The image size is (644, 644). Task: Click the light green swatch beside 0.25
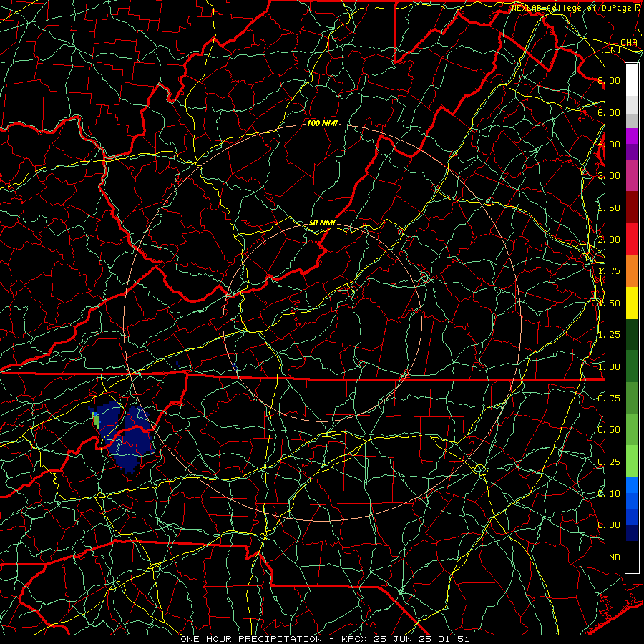click(x=632, y=462)
